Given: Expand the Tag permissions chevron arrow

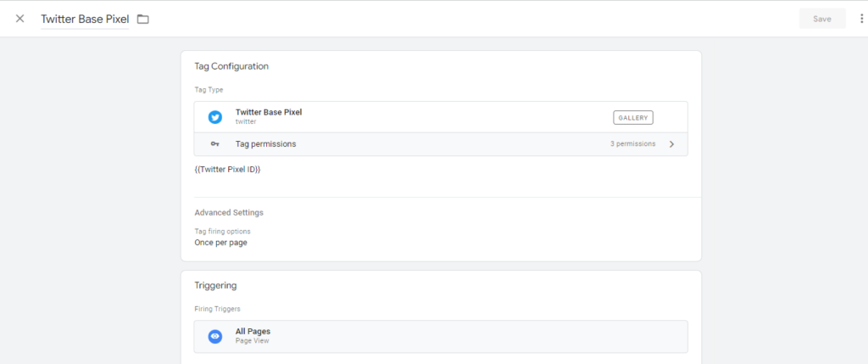Looking at the screenshot, I should [671, 144].
